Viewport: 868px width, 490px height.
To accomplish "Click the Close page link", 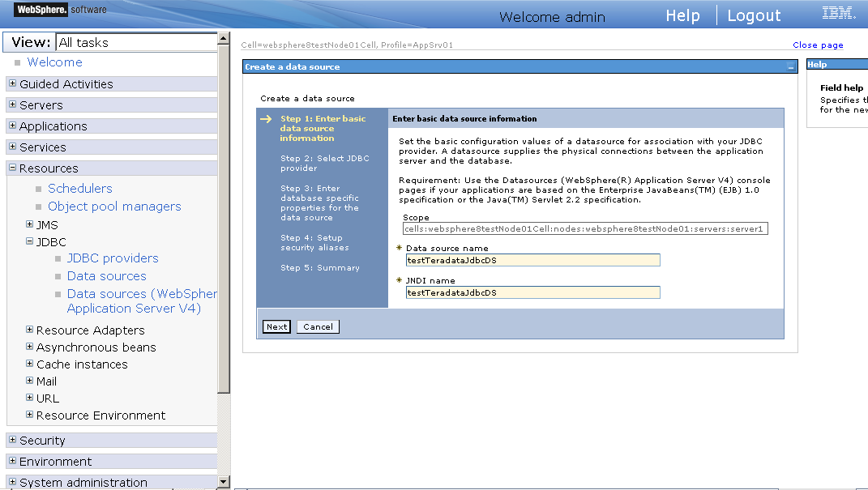I will pos(818,45).
